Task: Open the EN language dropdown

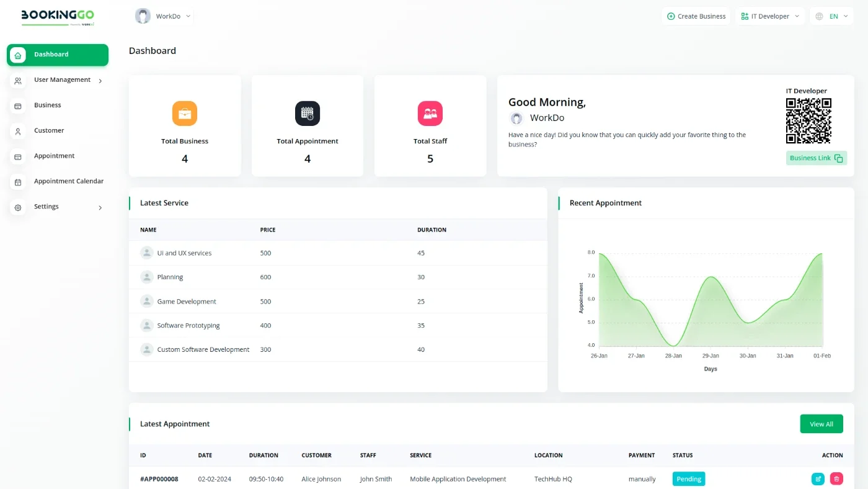Action: pos(831,17)
